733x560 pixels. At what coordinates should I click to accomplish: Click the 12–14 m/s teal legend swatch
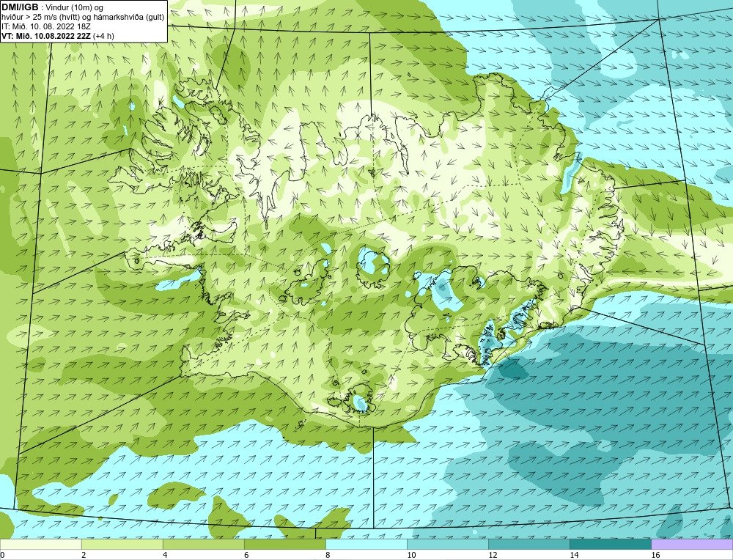[529, 545]
